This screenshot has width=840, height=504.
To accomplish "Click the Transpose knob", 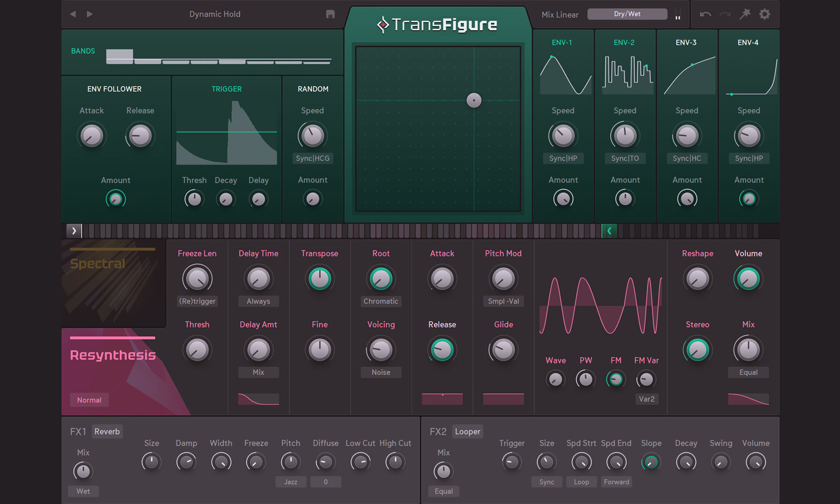I will [x=320, y=279].
